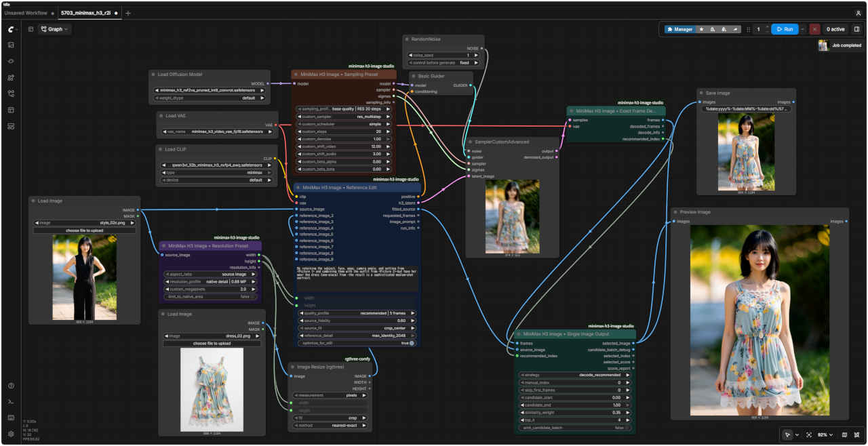Open the Workflows sidebar icon
868x446 pixels.
(11, 94)
